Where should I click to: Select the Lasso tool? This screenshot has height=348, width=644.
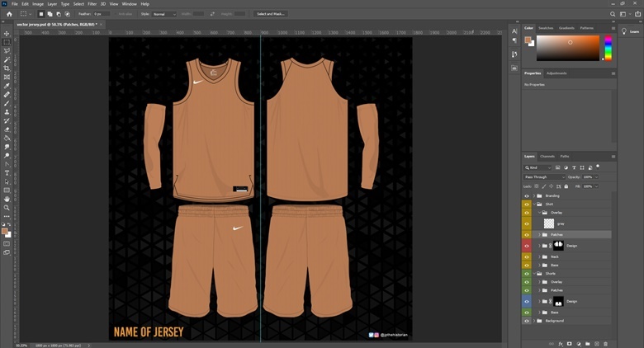(x=7, y=51)
